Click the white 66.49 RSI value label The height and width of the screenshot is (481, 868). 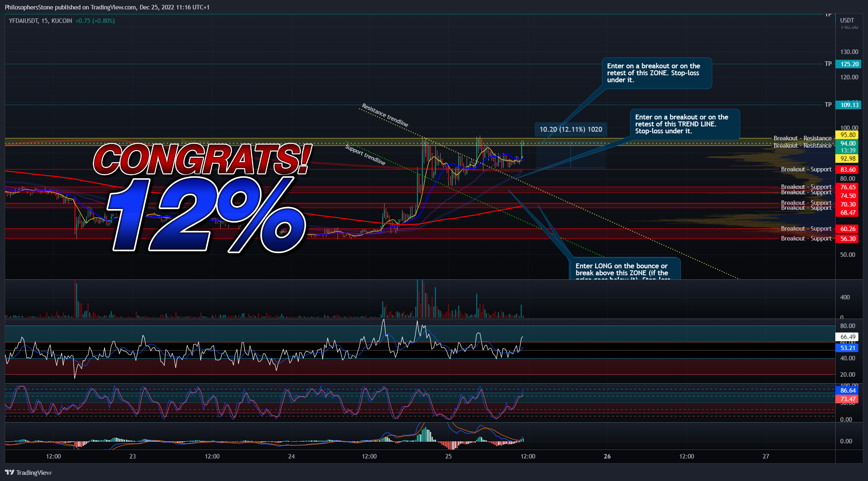pyautogui.click(x=847, y=337)
